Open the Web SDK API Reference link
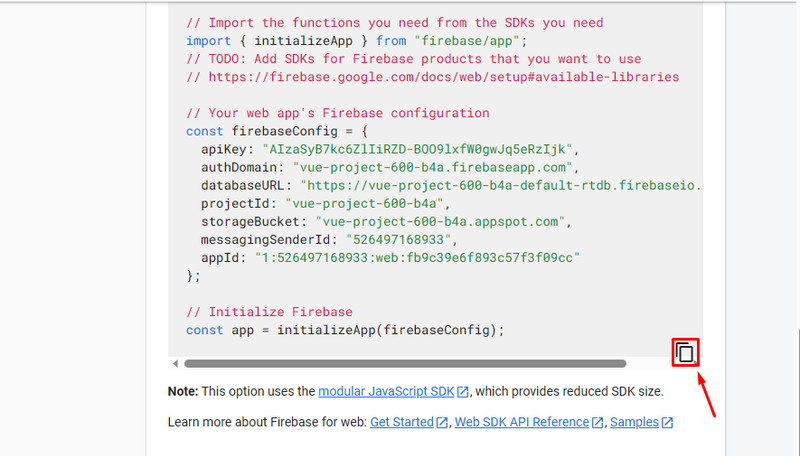Image resolution: width=800 pixels, height=456 pixels. [522, 422]
